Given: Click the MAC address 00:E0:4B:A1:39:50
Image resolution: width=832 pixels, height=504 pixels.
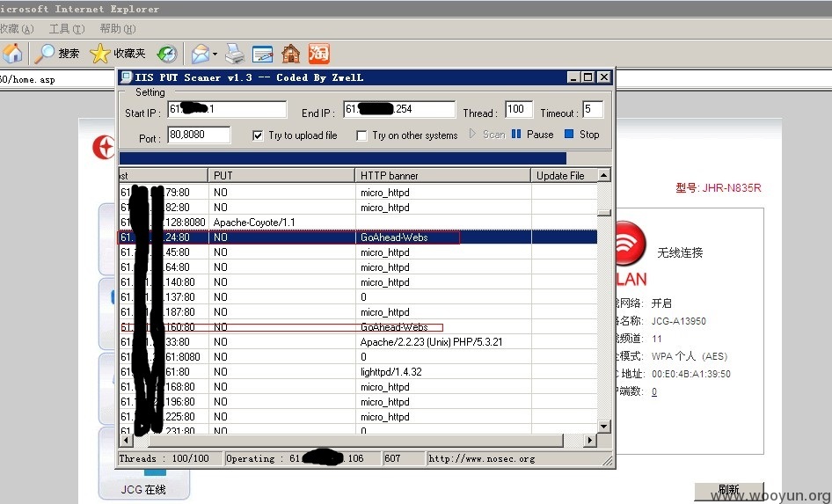Looking at the screenshot, I should coord(691,374).
